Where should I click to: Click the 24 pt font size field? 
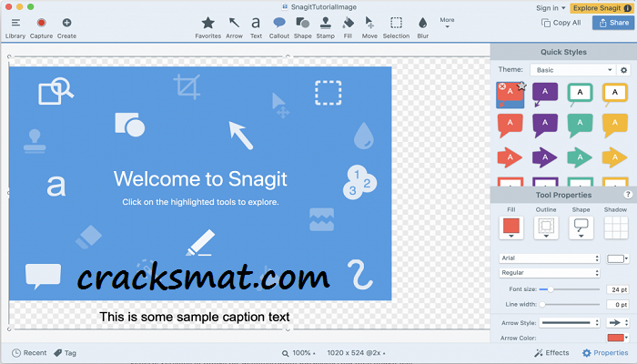point(618,289)
